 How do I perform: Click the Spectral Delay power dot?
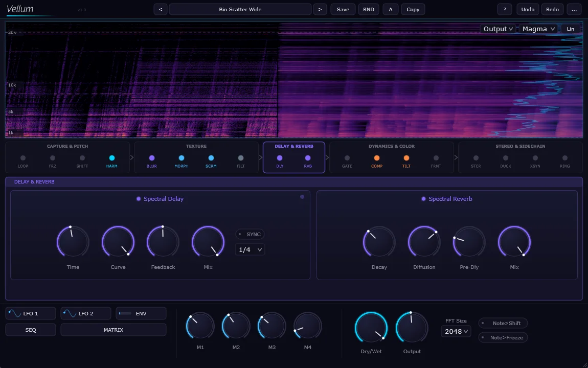(x=139, y=199)
